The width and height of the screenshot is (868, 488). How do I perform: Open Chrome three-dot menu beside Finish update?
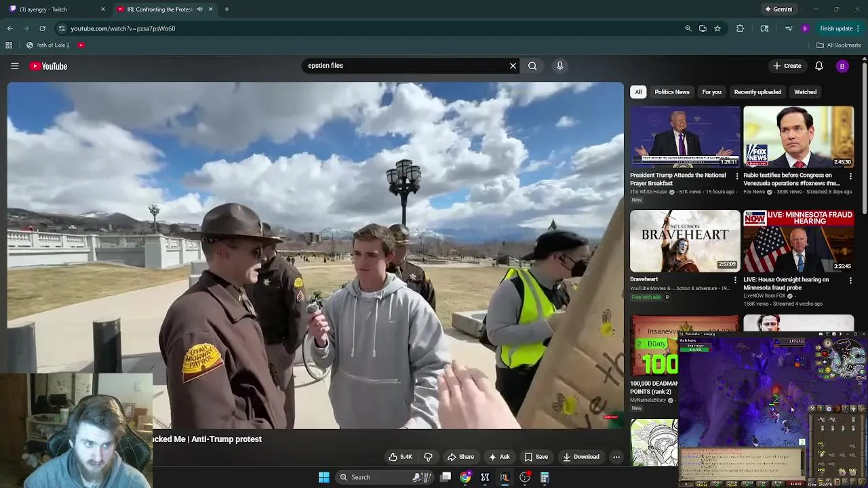pyautogui.click(x=859, y=28)
